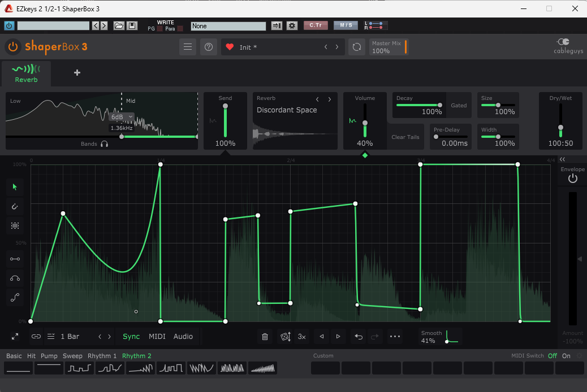Open the ShaperBox hamburger menu
This screenshot has height=392, width=587.
[x=188, y=47]
